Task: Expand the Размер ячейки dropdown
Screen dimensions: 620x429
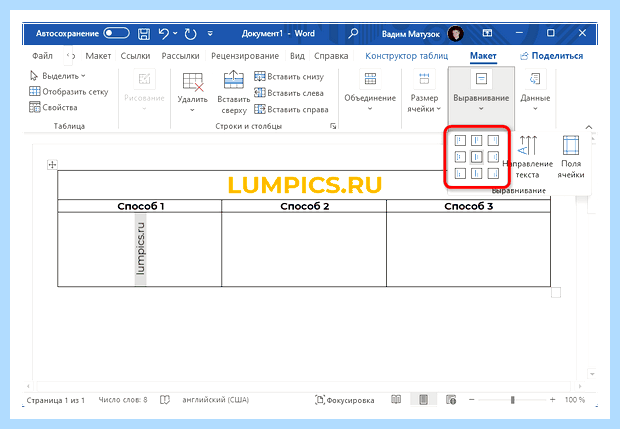Action: 424,92
